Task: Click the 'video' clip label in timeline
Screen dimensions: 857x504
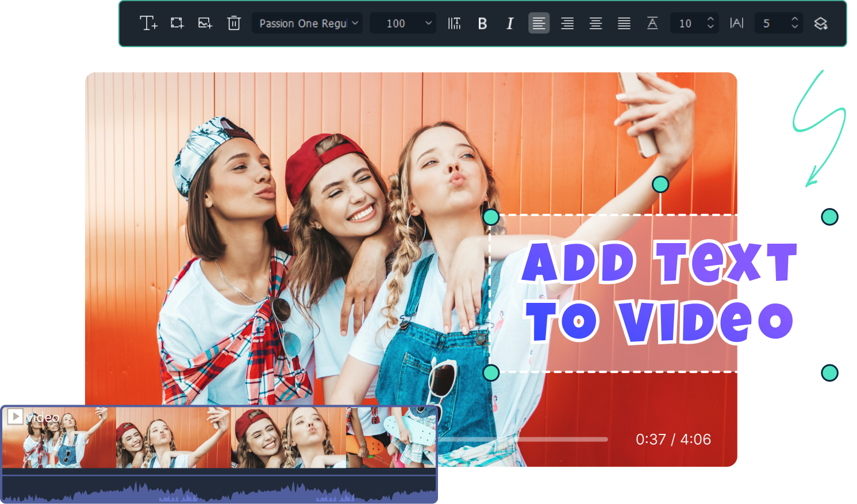Action: coord(43,417)
